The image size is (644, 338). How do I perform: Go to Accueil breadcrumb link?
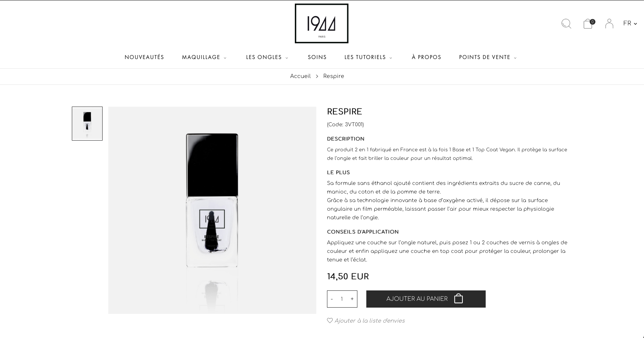[300, 76]
